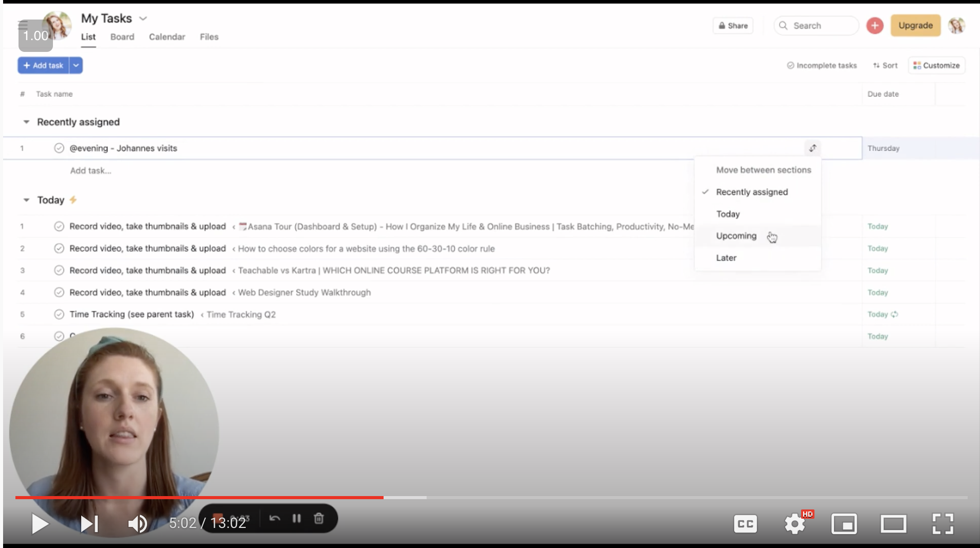
Task: Open video settings gear
Action: [795, 524]
